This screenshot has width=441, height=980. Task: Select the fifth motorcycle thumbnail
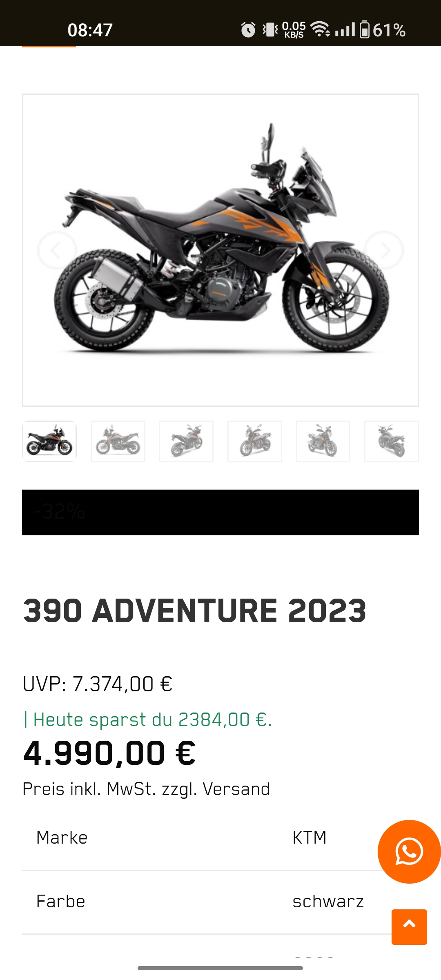(323, 441)
